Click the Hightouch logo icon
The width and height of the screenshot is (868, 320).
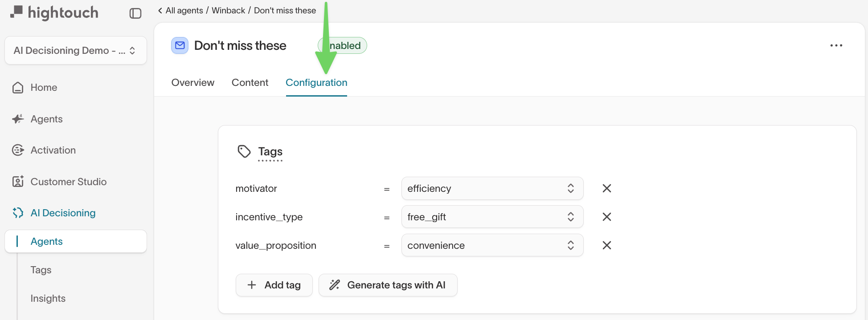click(16, 12)
